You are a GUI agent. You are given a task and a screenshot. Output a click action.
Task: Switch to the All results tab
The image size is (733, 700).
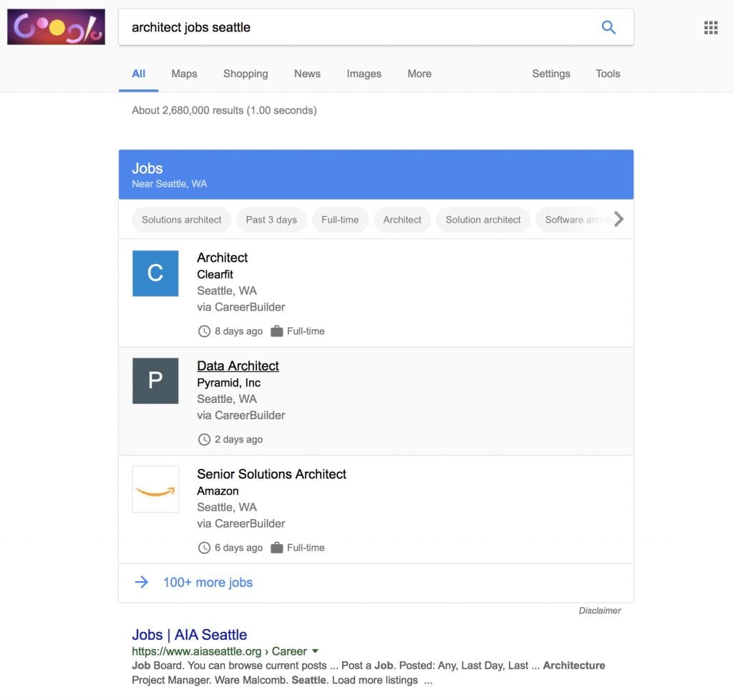(138, 74)
